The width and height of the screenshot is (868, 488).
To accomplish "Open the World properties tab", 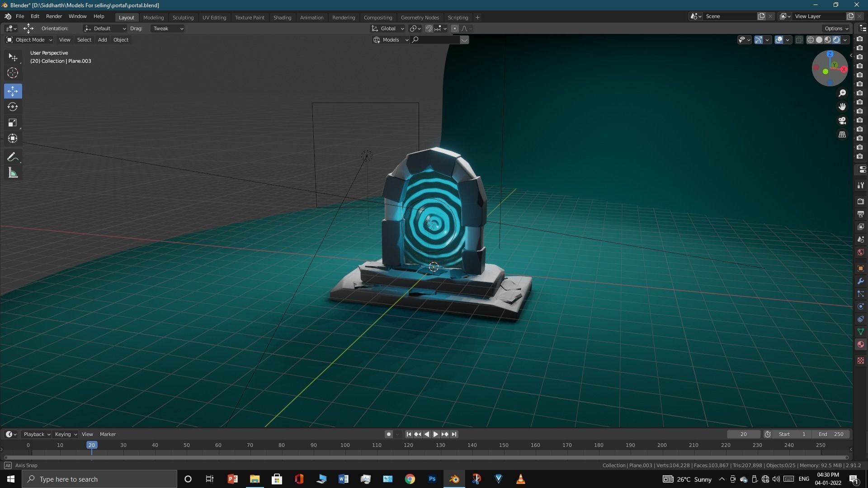I will point(860,252).
